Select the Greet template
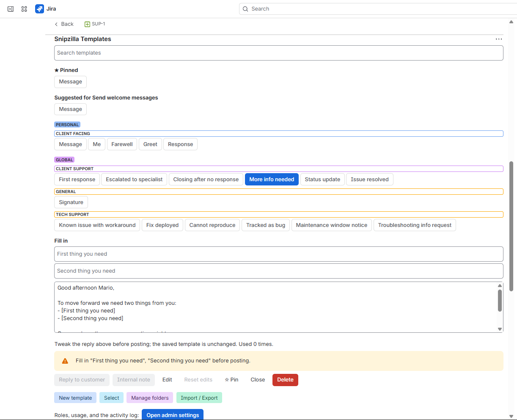 coord(150,144)
